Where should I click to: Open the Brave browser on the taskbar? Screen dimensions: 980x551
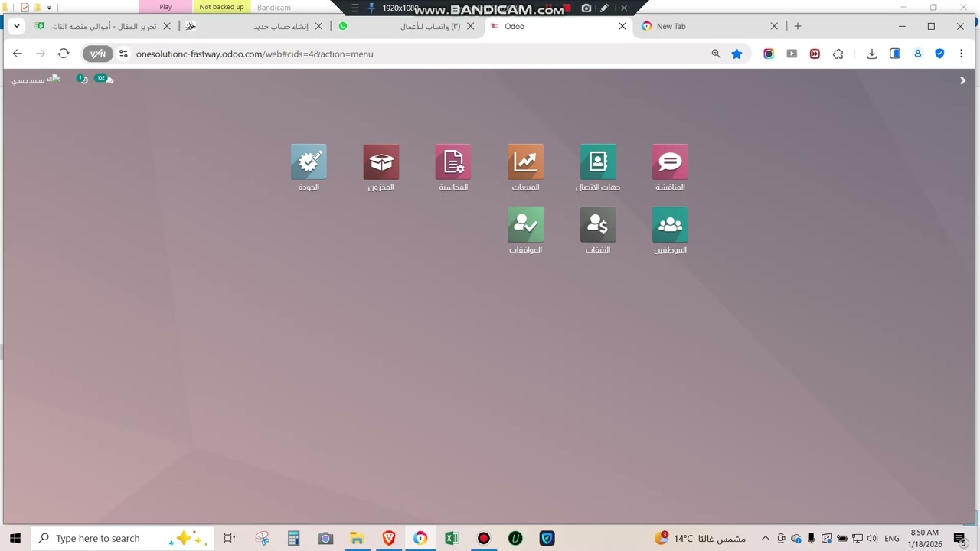click(389, 538)
